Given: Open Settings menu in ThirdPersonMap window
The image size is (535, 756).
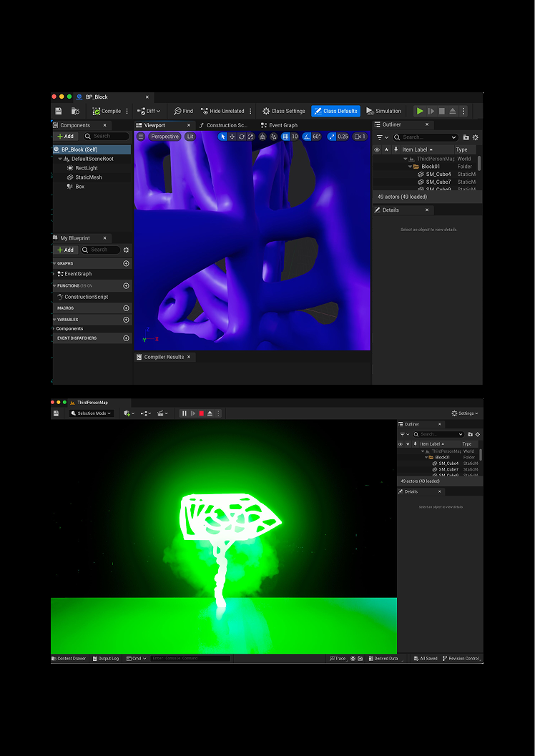Looking at the screenshot, I should (465, 413).
